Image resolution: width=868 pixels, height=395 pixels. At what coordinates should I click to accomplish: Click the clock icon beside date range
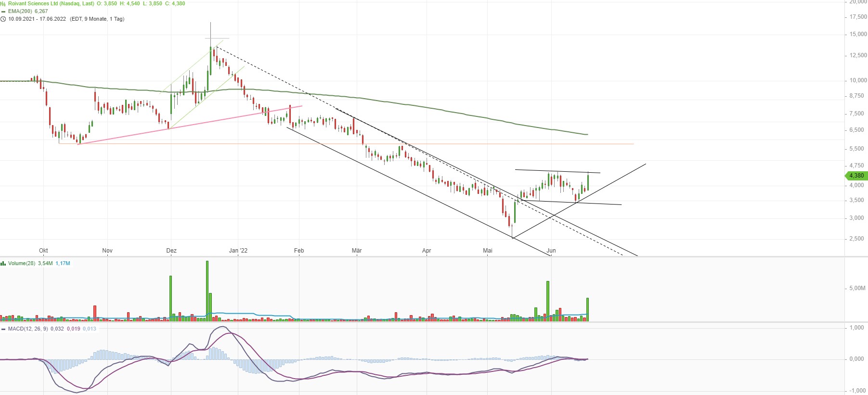3,19
